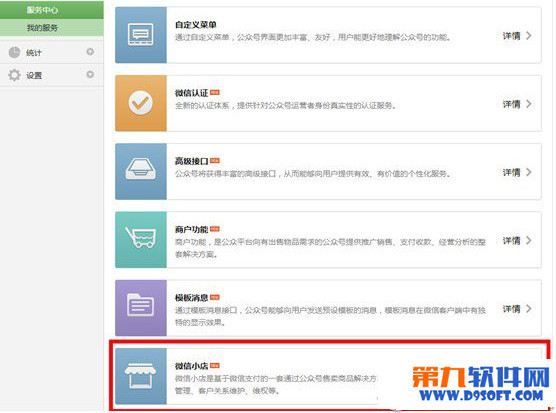Open 详情 chevron for 自定义菜单

coord(529,35)
